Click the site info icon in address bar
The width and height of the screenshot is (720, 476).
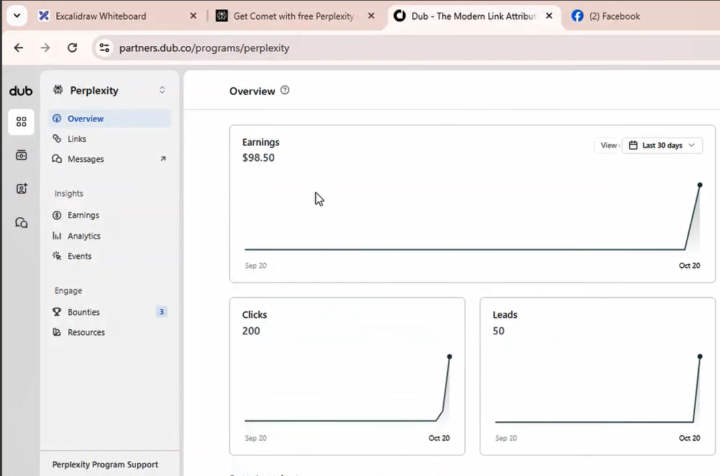tap(104, 47)
